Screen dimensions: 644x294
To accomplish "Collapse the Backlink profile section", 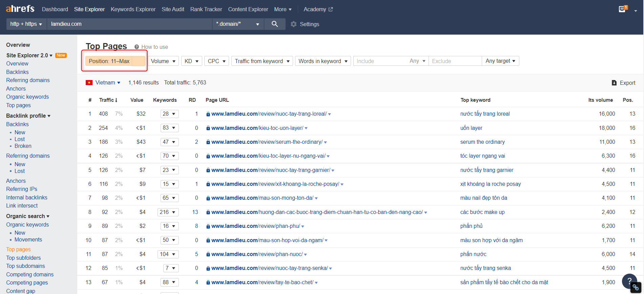I will tap(28, 116).
